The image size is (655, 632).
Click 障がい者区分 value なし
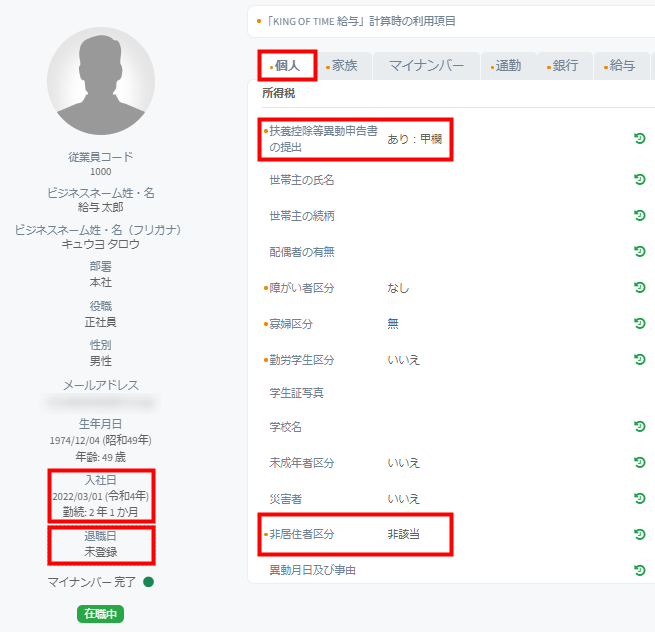coord(398,288)
